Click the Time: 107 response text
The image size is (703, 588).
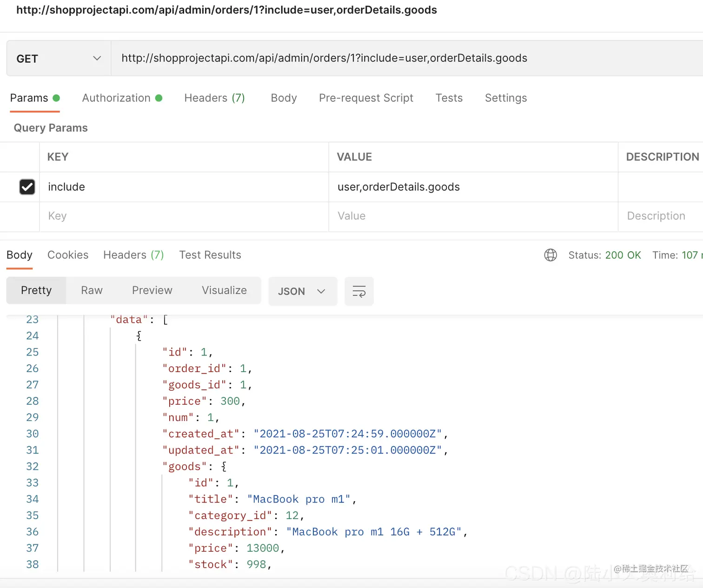677,255
